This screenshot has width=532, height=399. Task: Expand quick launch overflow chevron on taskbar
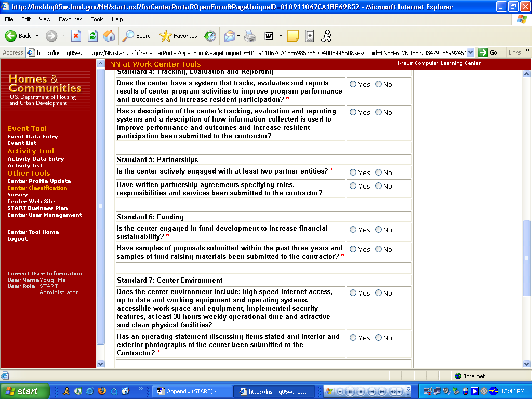click(x=140, y=388)
